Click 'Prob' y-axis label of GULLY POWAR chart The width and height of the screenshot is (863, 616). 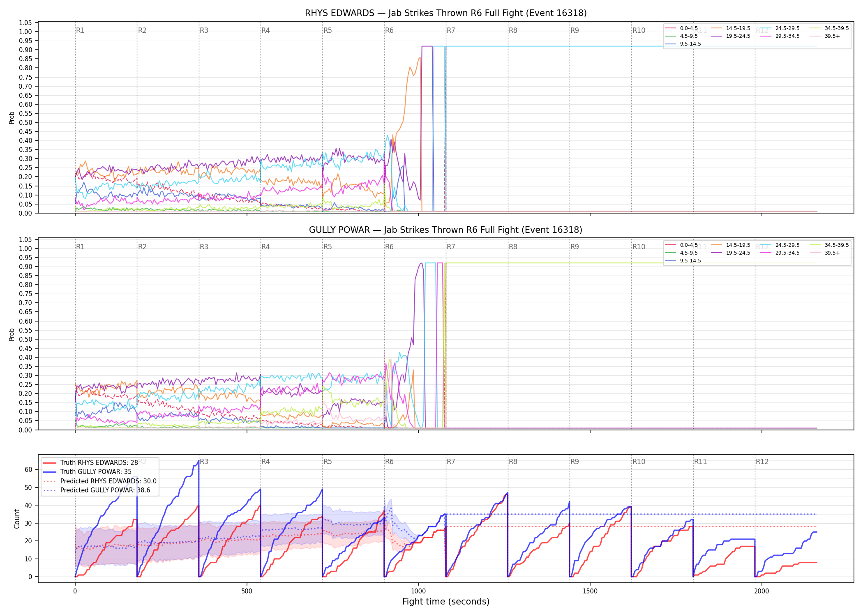(12, 335)
